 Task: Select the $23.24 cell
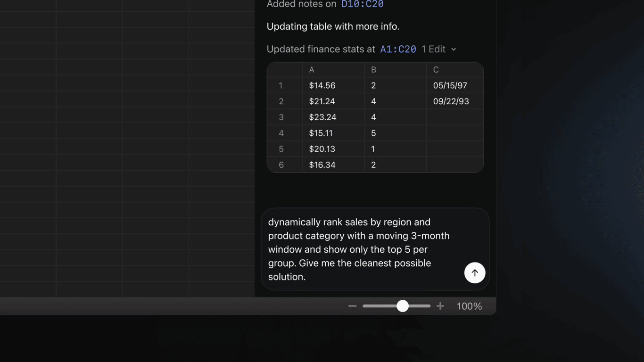point(333,117)
